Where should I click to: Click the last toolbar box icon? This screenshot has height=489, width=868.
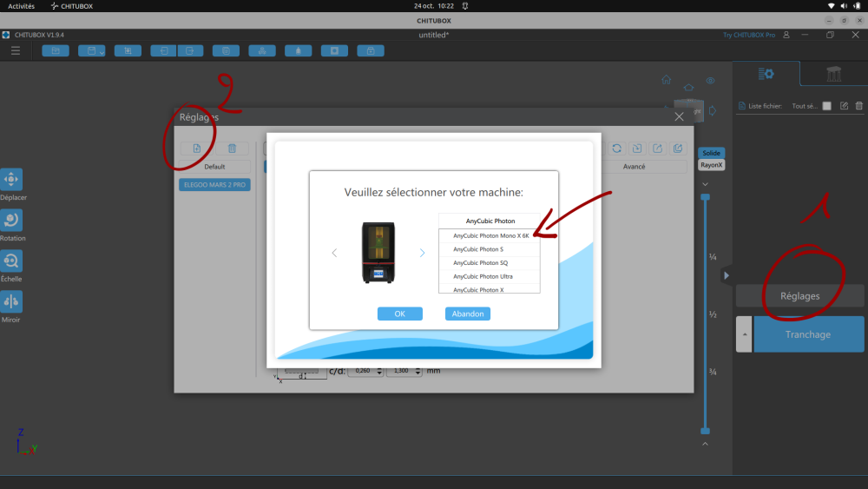(371, 51)
